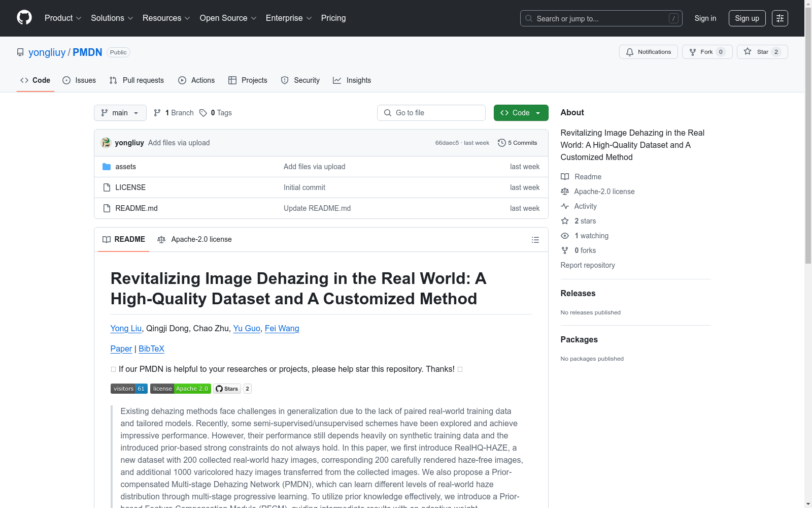Focus the Search or jump to field
Image resolution: width=812 pixels, height=508 pixels.
tap(601, 18)
